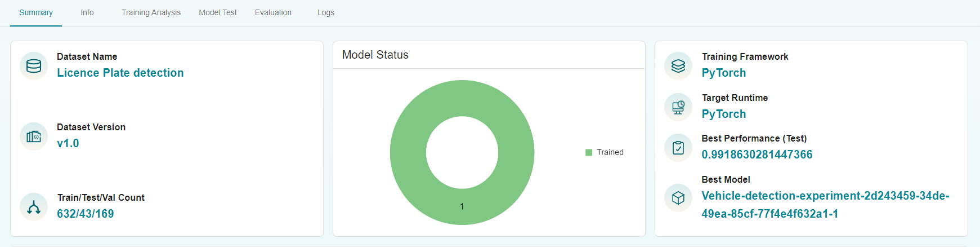This screenshot has height=247, width=980.
Task: Click the green Trained legend swatch
Action: [589, 152]
